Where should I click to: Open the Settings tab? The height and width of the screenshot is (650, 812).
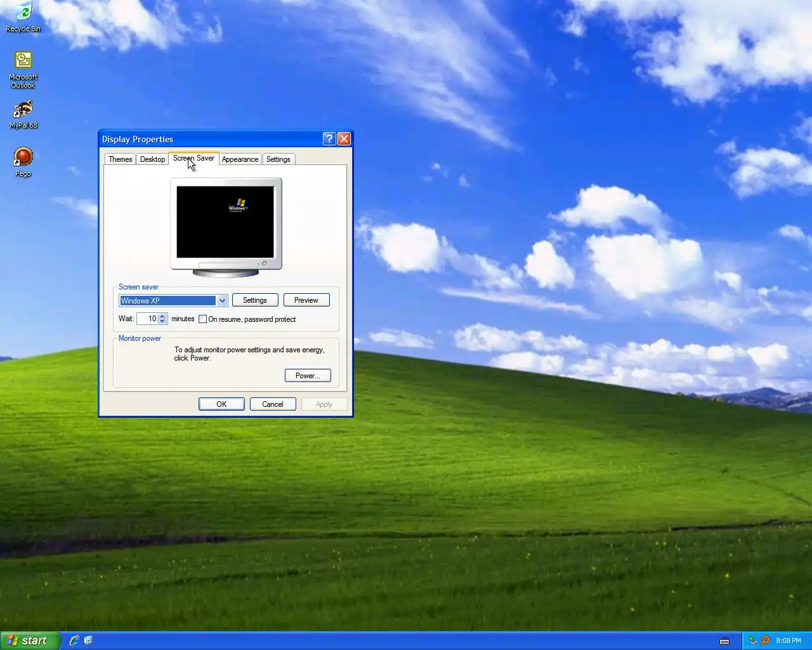(278, 159)
